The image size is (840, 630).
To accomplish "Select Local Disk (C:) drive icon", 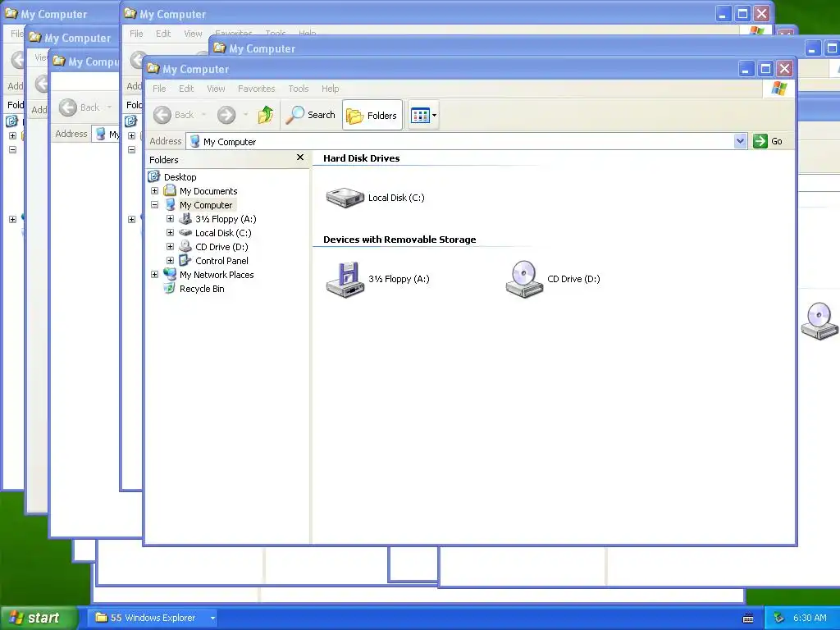I will click(345, 197).
